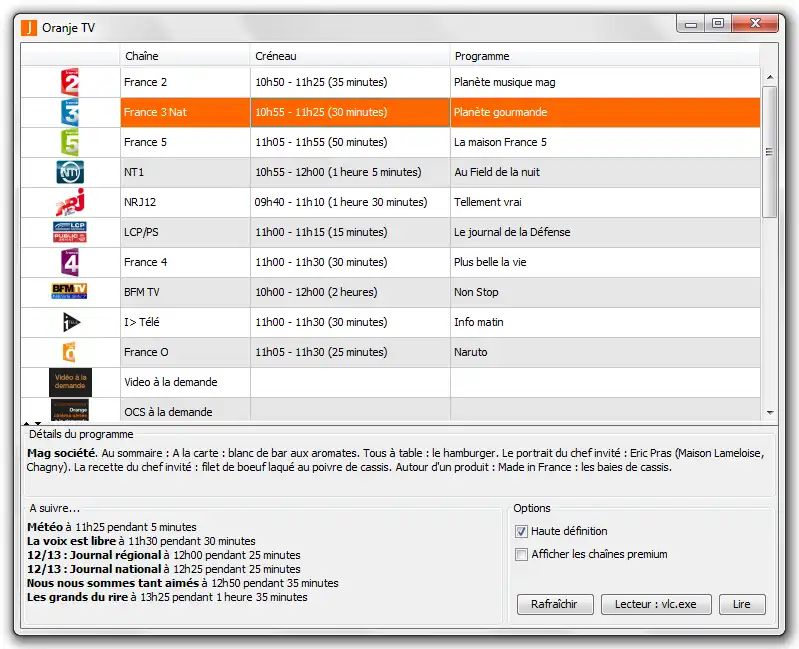This screenshot has width=799, height=649.
Task: Select the France 5 channel cell
Action: [185, 142]
